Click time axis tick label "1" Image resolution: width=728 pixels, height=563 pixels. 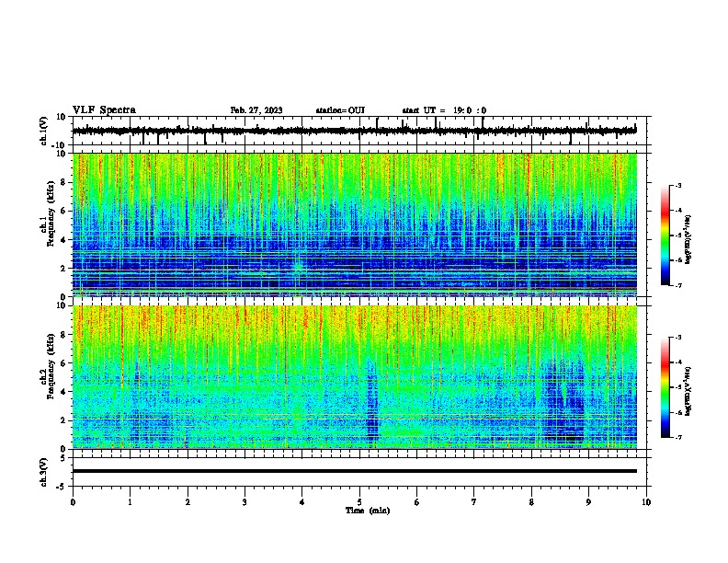(x=130, y=502)
